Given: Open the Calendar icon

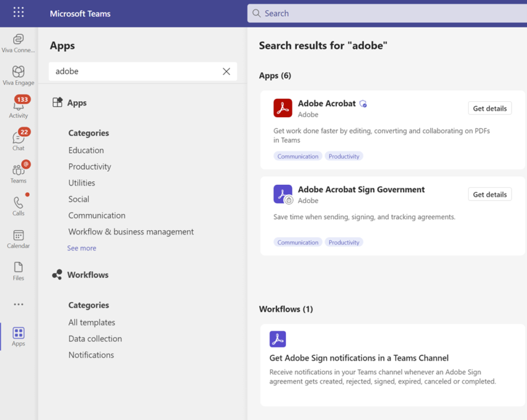Looking at the screenshot, I should pyautogui.click(x=19, y=238).
